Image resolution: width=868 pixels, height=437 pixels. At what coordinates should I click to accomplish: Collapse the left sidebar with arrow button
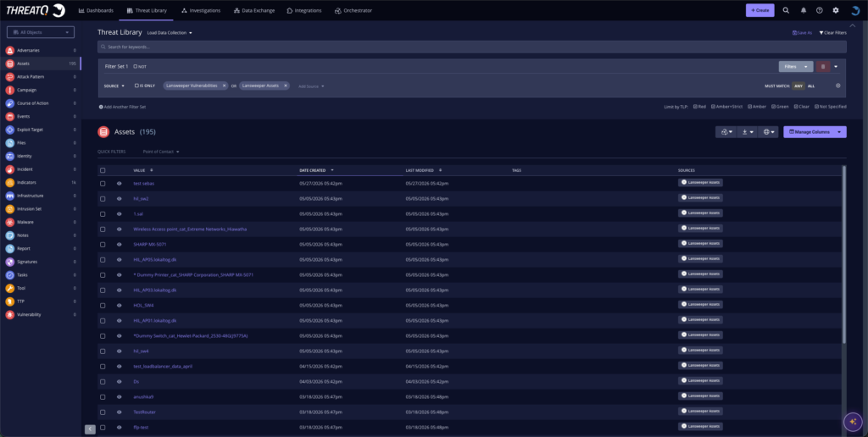(90, 429)
